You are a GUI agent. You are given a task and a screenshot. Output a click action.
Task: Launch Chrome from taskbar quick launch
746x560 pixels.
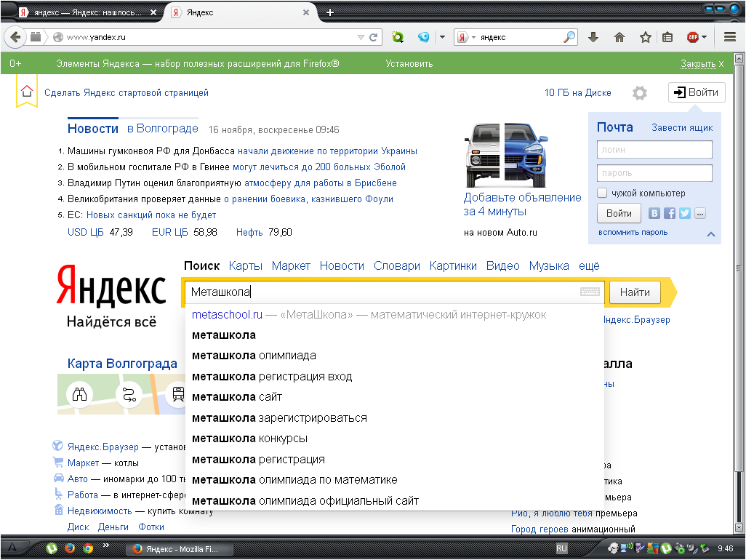tap(87, 548)
